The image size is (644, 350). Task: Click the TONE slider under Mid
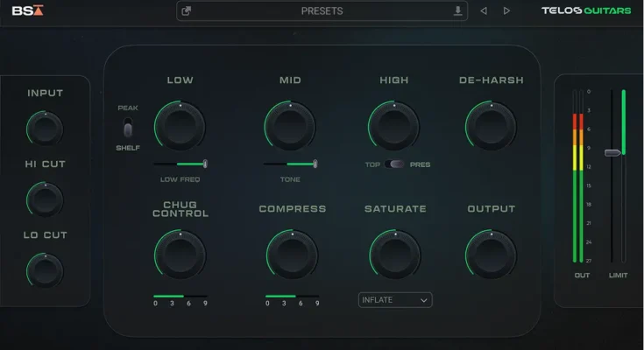tap(290, 164)
